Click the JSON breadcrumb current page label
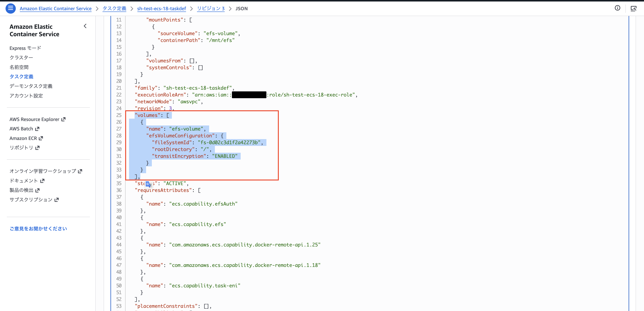Viewport: 644px width, 311px height. coord(241,9)
